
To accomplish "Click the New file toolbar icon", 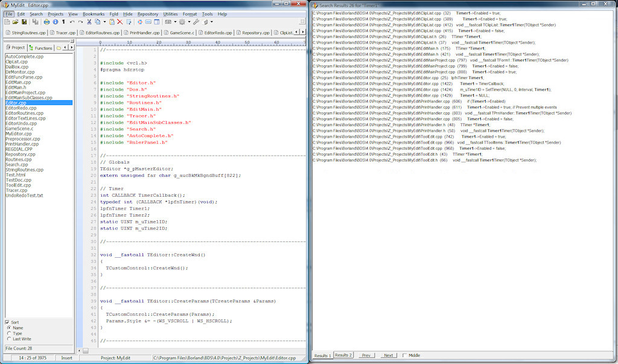I will point(7,22).
